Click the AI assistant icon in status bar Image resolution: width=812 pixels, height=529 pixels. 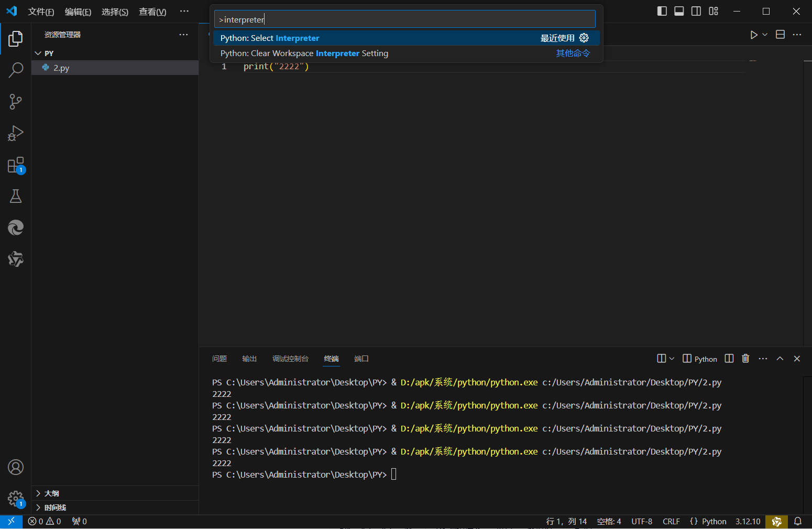(x=776, y=521)
